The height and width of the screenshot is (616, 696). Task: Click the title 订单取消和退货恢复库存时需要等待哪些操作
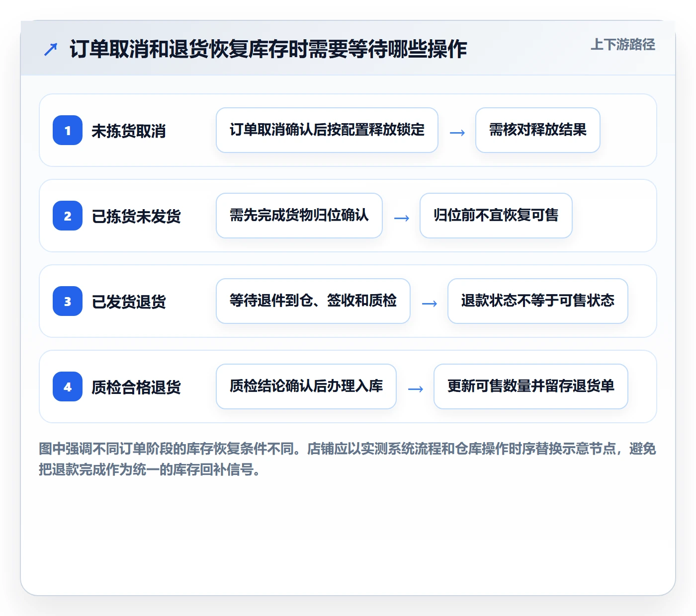(x=268, y=49)
